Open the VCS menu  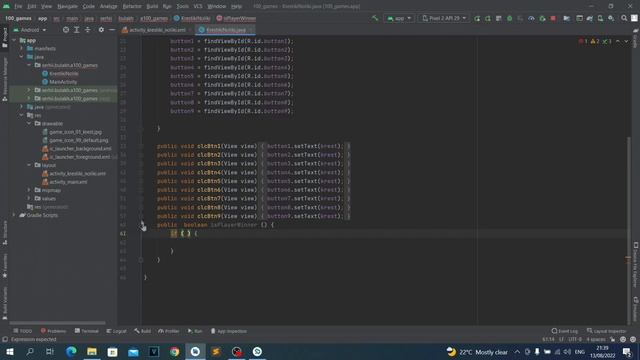(198, 6)
